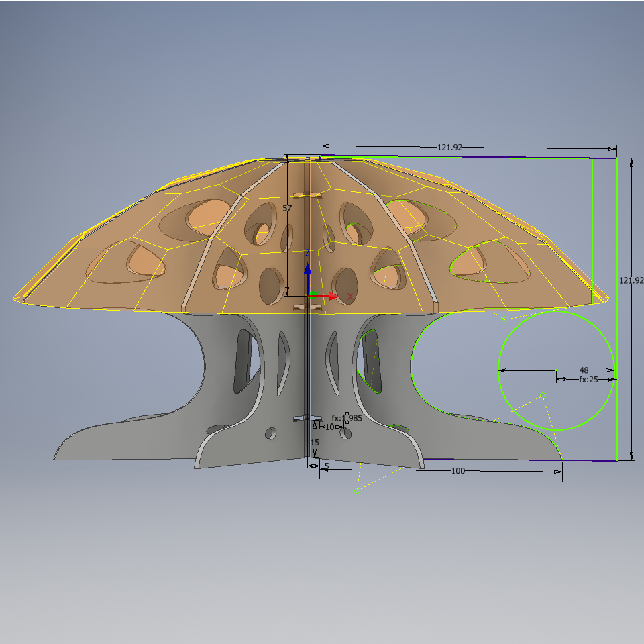
Task: Select the 5 offset dimension at bottom
Action: [x=327, y=466]
